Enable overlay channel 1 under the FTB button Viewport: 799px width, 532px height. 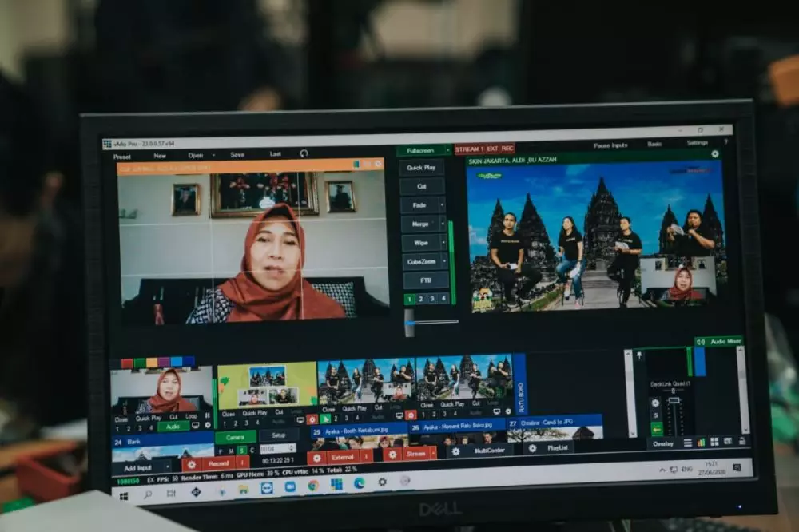tap(409, 299)
